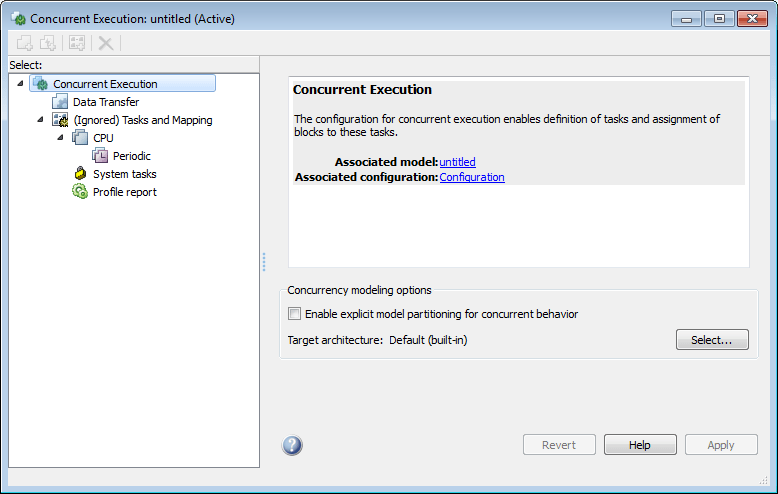Screen dimensions: 778x494
Task: Open the associated model link 'untitled'
Action: click(457, 162)
